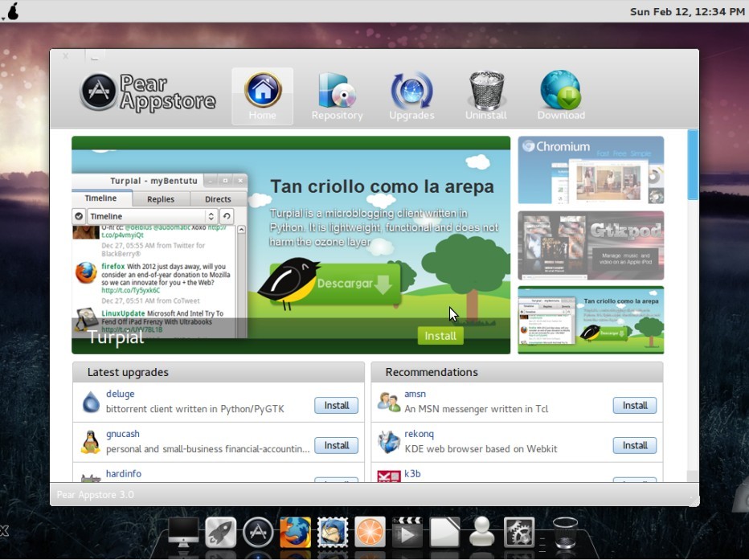Click the main Turpial featured banner
This screenshot has width=749, height=560.
pyautogui.click(x=291, y=245)
